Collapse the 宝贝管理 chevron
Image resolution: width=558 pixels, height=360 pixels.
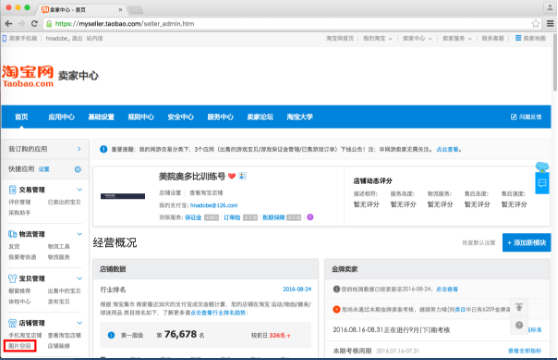pos(79,278)
